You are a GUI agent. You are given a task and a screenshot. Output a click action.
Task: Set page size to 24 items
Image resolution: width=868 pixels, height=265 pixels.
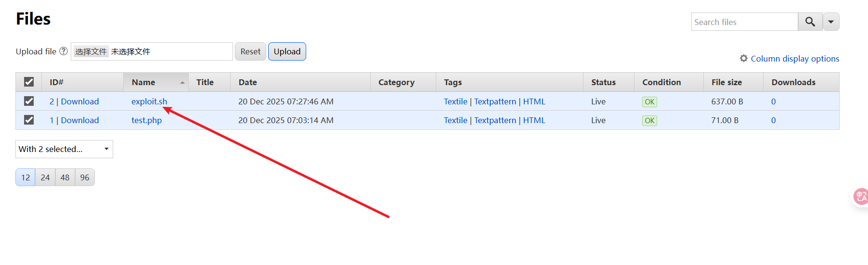45,177
